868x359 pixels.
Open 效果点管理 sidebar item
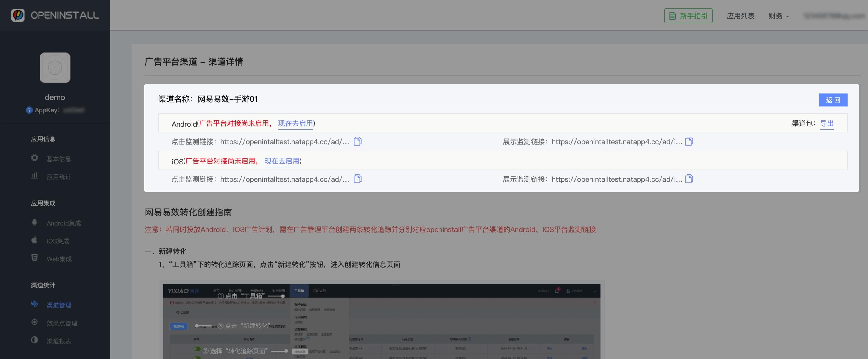62,323
